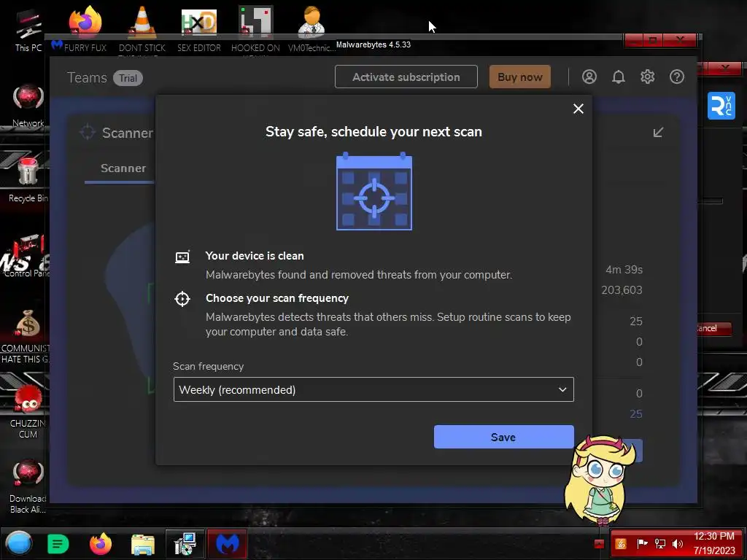This screenshot has height=560, width=747.
Task: Open the Control Panel desktop icon
Action: pyautogui.click(x=27, y=255)
